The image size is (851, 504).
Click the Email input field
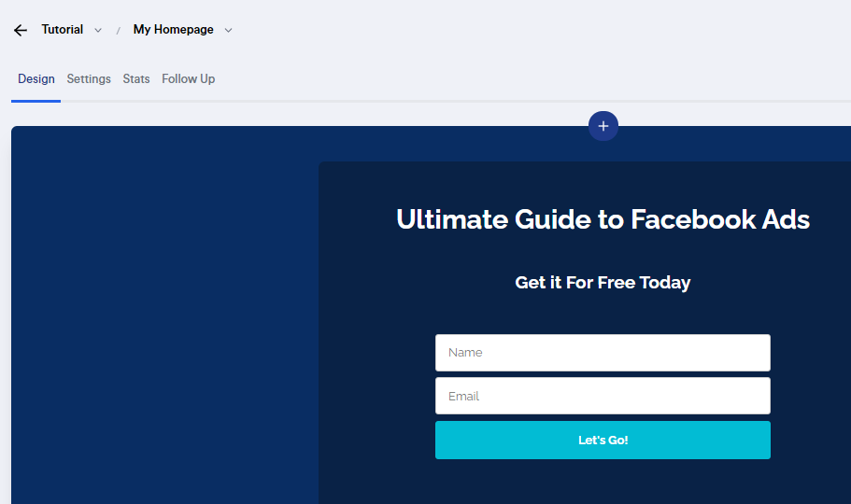coord(603,396)
